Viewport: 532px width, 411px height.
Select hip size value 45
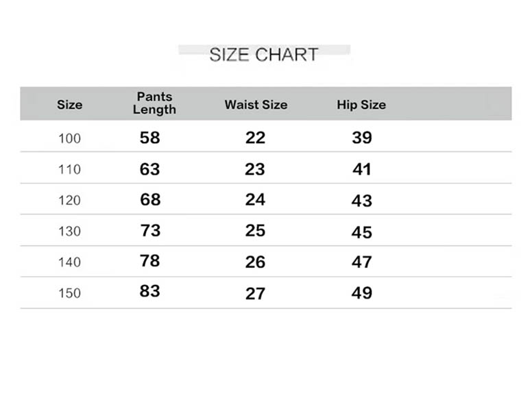click(x=361, y=232)
